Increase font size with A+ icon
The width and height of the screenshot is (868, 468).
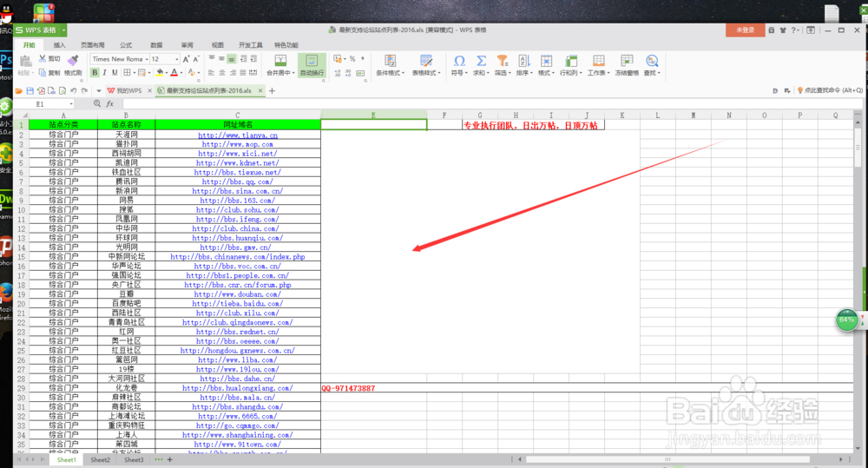tap(186, 59)
